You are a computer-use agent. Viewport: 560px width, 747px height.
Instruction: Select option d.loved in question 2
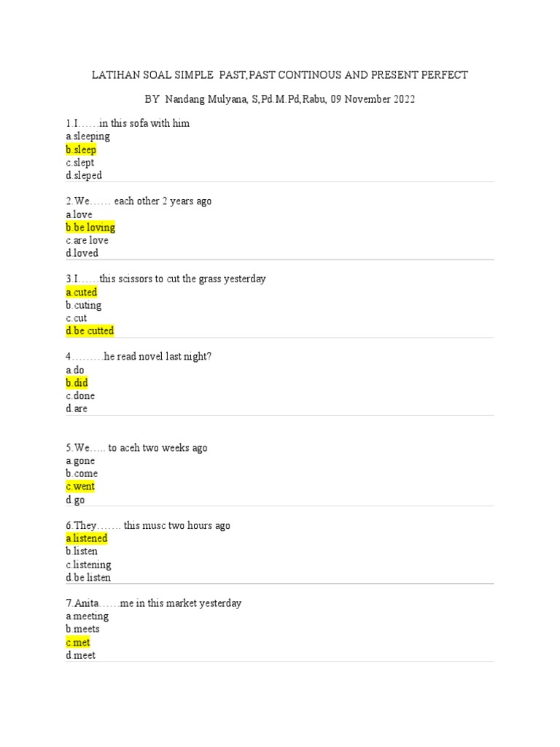[82, 253]
